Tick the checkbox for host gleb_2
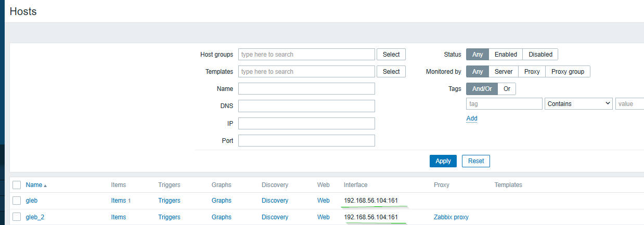The width and height of the screenshot is (644, 225). (17, 217)
